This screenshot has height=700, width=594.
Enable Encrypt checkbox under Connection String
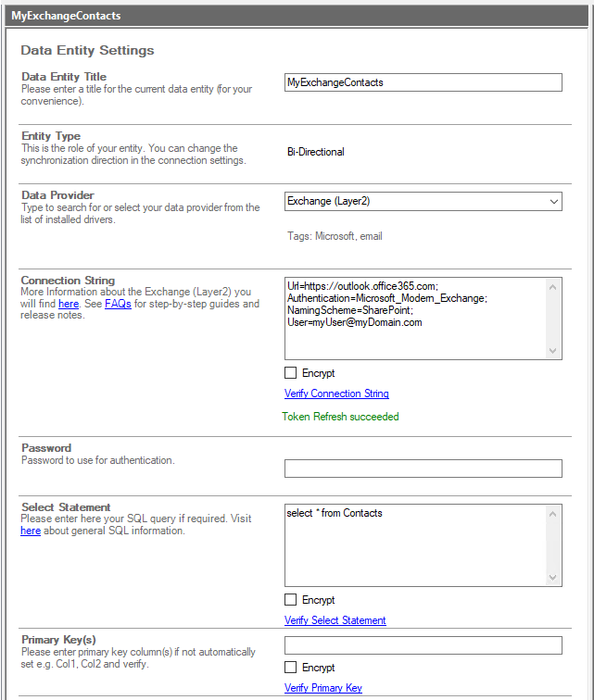coord(291,373)
